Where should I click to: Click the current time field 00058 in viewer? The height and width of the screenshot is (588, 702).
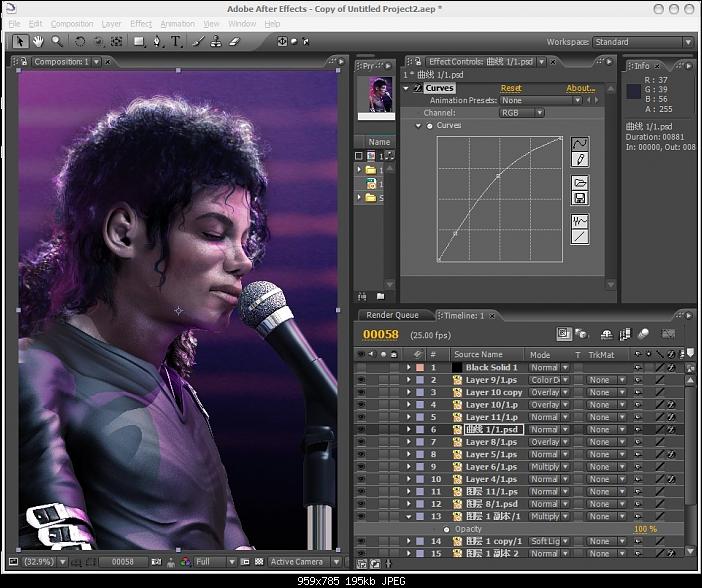(x=123, y=562)
